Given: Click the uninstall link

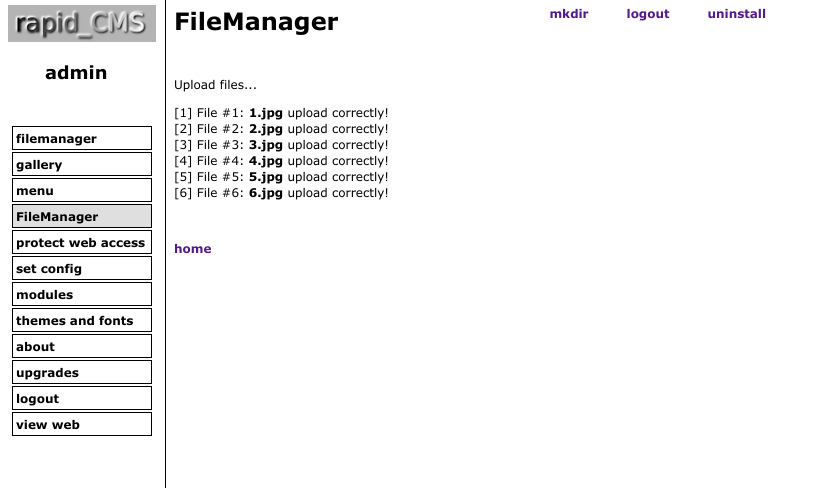Looking at the screenshot, I should 736,14.
